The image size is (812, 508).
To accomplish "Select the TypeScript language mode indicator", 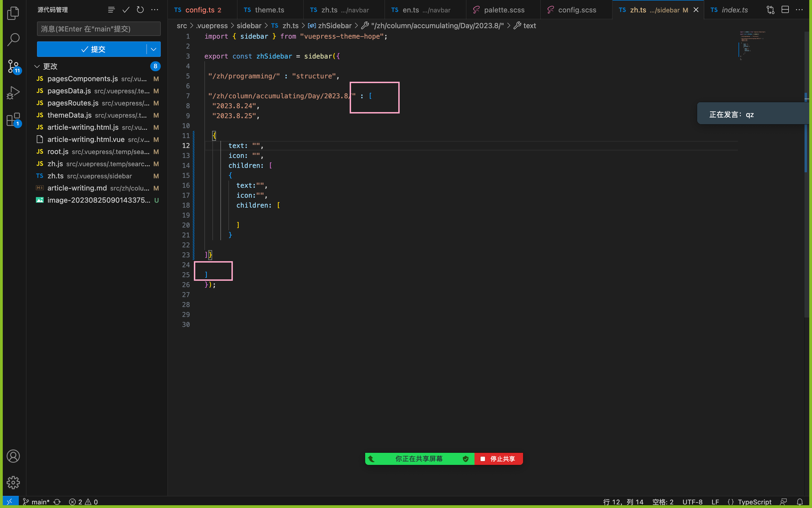I will (755, 502).
